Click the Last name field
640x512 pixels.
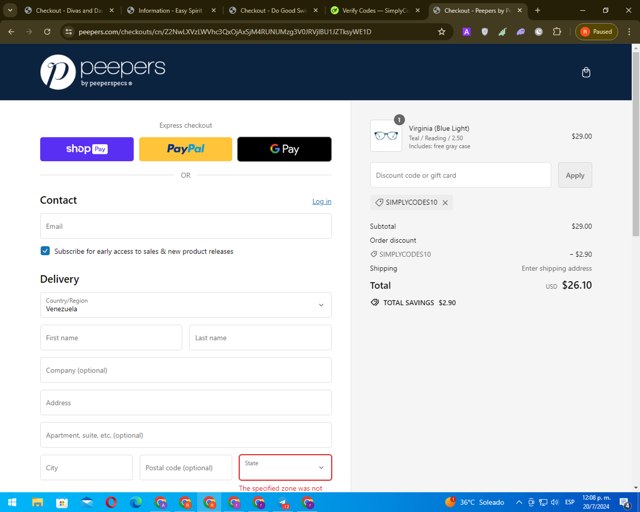[260, 338]
